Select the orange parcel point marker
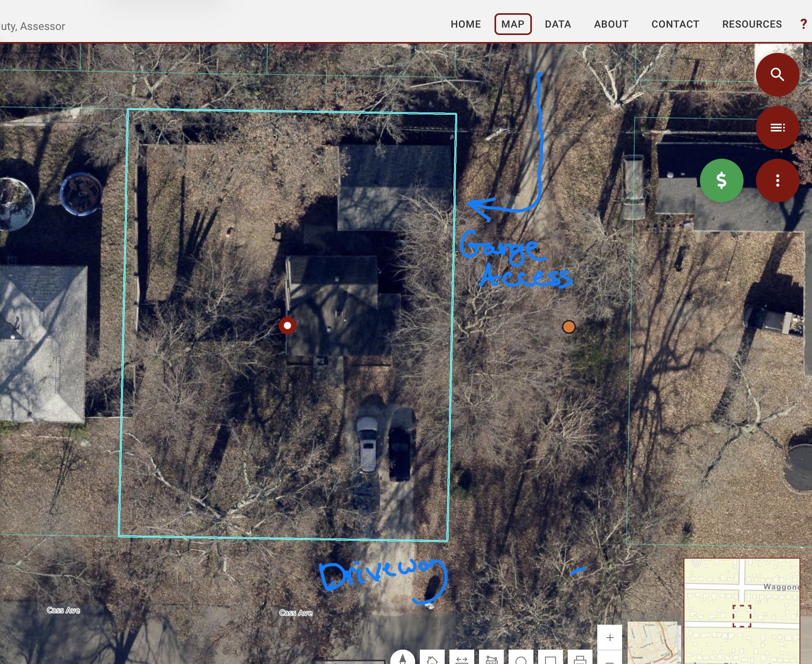Image resolution: width=812 pixels, height=664 pixels. pos(569,327)
